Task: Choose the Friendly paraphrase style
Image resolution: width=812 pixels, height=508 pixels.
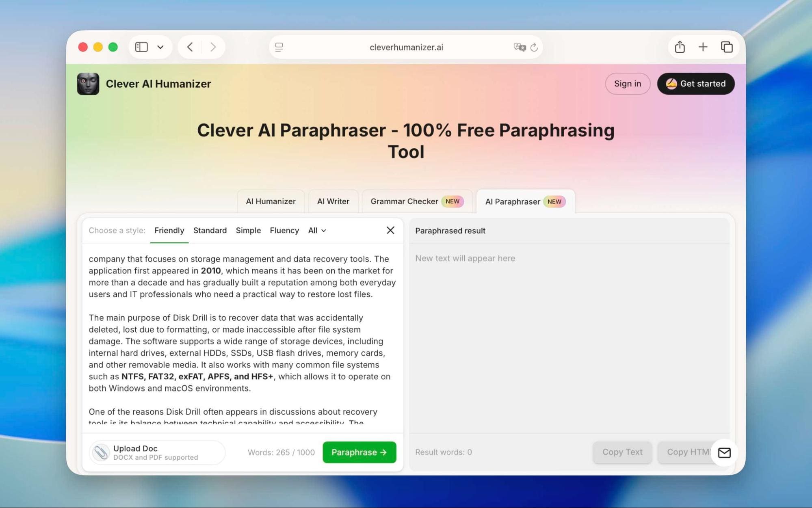Action: click(169, 231)
